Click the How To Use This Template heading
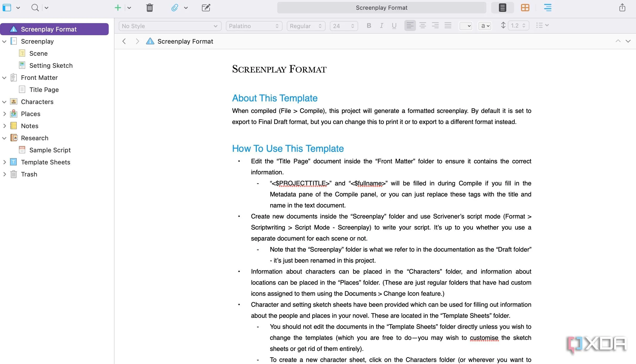 (x=288, y=148)
